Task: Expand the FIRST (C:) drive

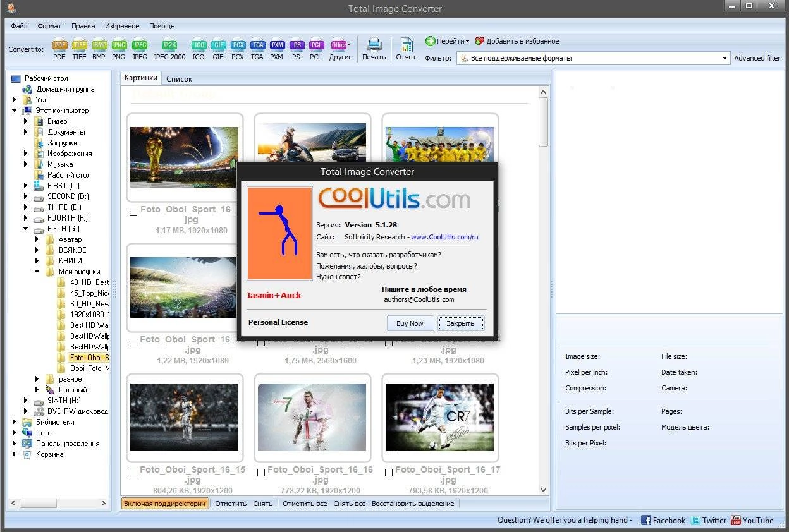Action: coord(26,186)
